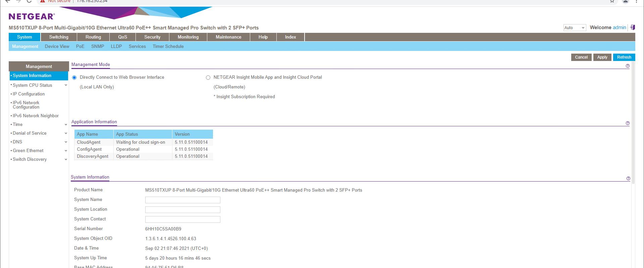Open Switch Discovery in sidebar
Screen dimensions: 644x268
click(30, 159)
